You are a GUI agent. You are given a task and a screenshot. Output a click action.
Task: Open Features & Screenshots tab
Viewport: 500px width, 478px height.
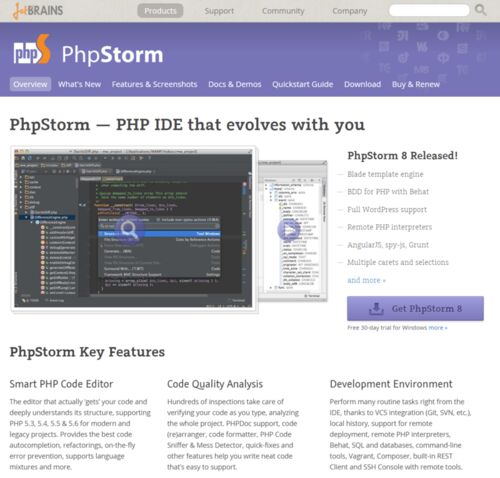[154, 84]
